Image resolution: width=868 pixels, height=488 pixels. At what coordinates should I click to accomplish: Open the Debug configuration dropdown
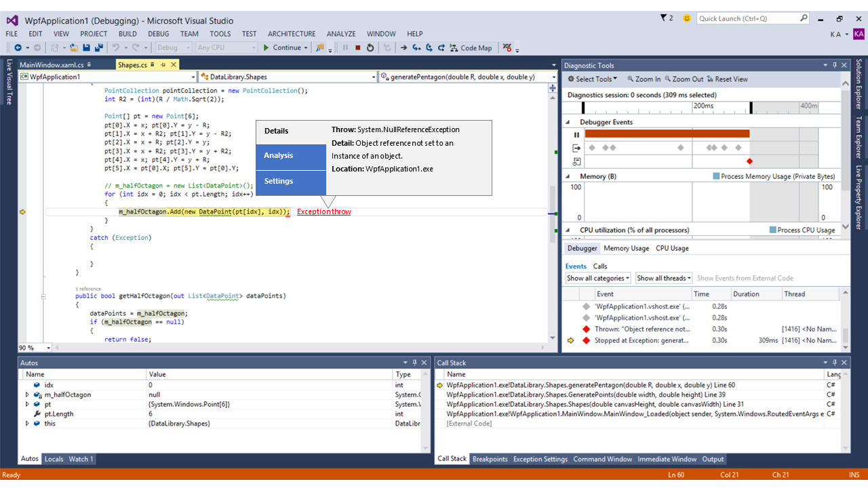pos(173,47)
